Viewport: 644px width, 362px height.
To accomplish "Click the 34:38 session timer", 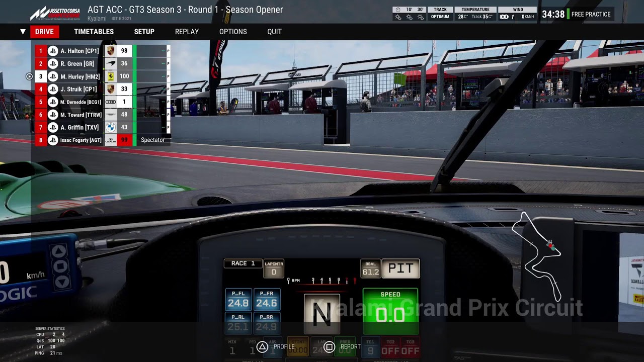I will (553, 14).
